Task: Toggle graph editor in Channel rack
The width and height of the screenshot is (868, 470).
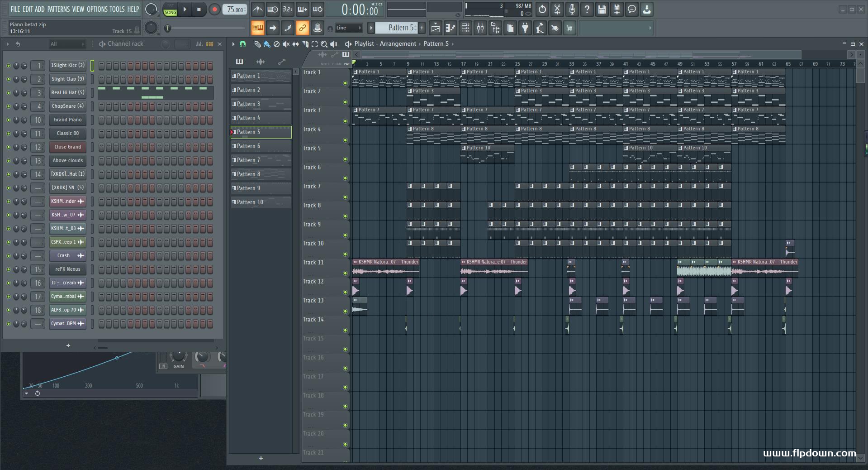Action: click(x=199, y=44)
